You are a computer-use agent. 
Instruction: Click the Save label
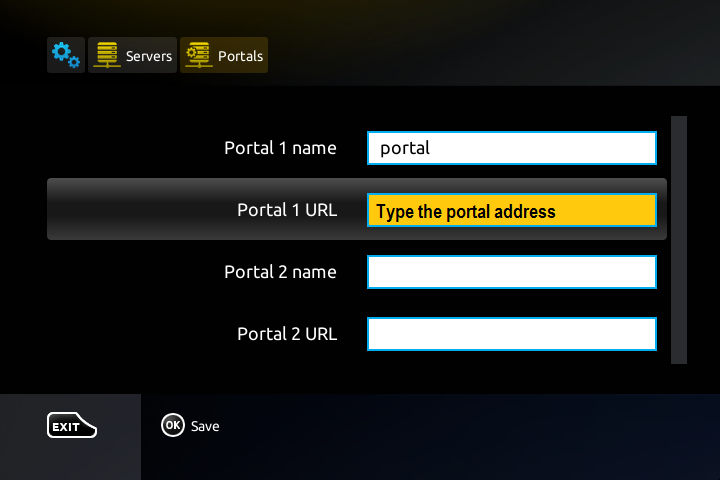tap(205, 426)
